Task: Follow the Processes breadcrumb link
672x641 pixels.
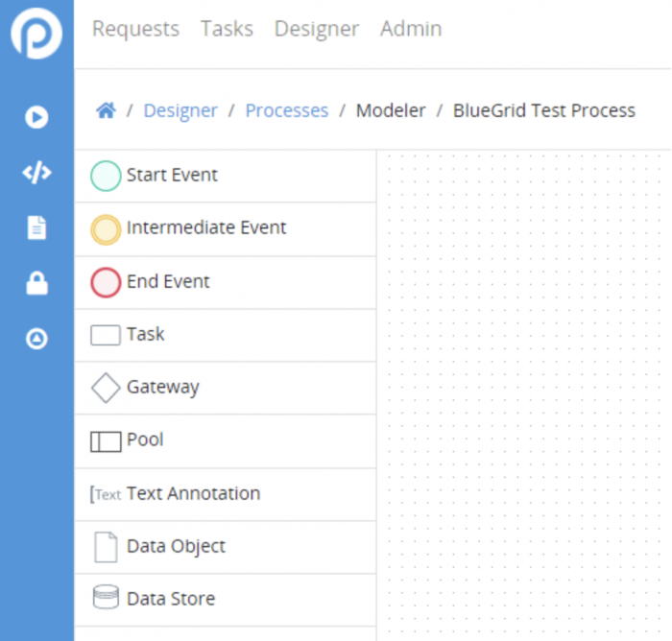Action: click(287, 110)
